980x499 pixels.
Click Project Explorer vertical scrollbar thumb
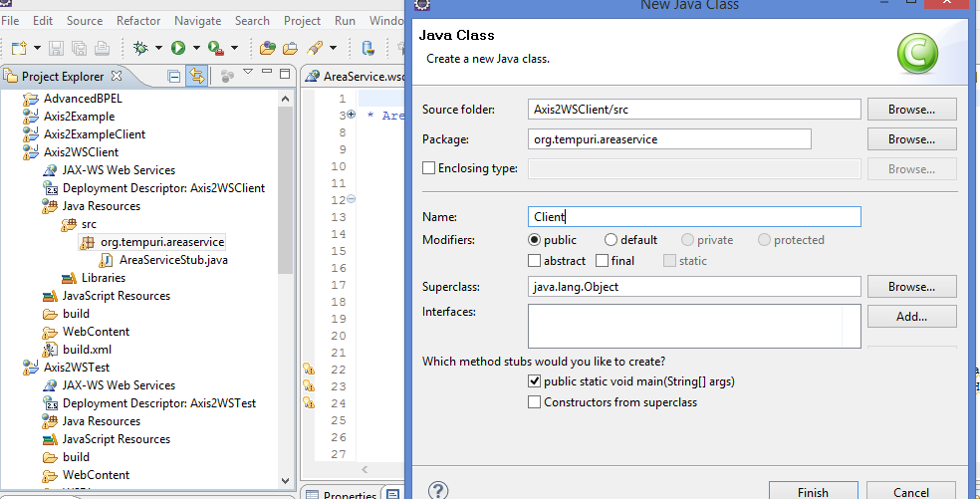pyautogui.click(x=286, y=189)
